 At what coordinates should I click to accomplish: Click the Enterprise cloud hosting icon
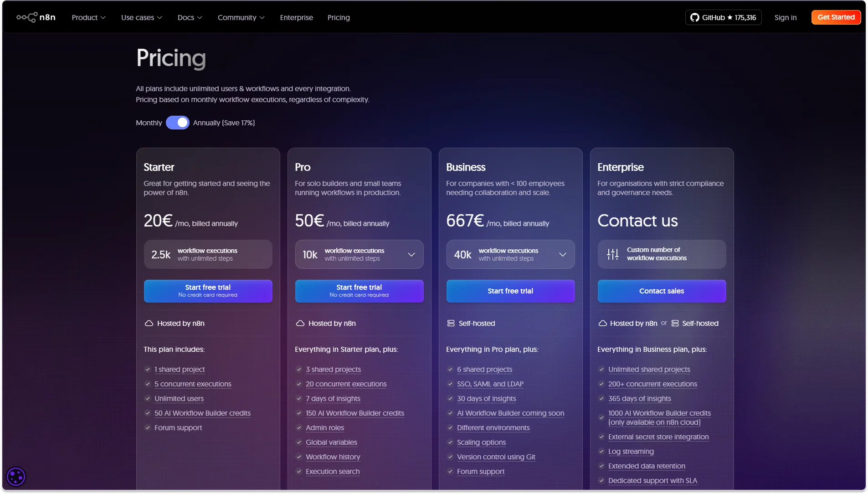point(602,323)
